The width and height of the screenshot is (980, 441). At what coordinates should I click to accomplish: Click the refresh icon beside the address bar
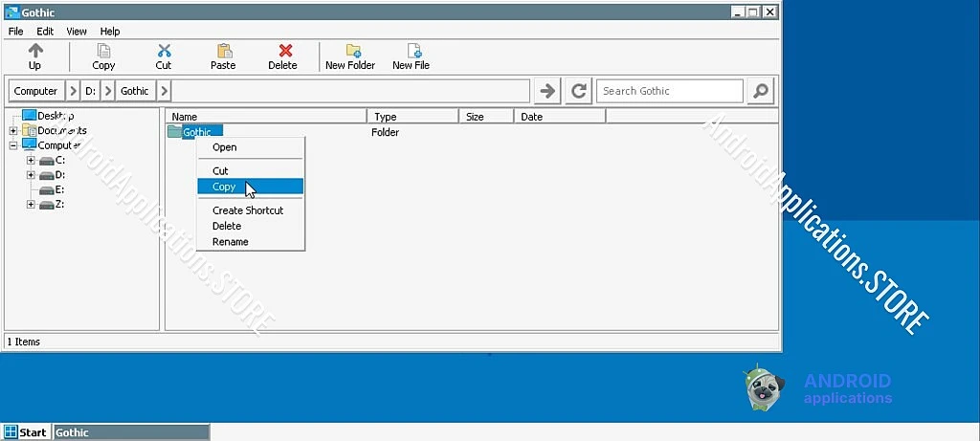[x=579, y=91]
